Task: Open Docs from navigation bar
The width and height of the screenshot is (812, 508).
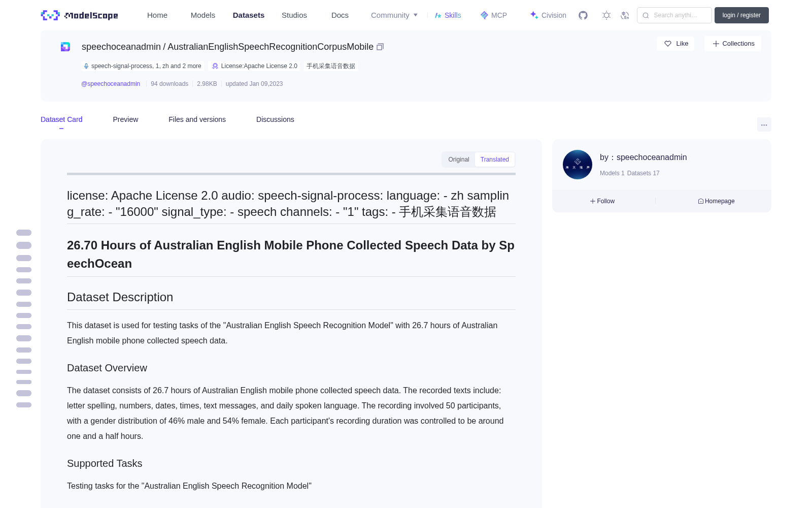Action: [x=340, y=15]
